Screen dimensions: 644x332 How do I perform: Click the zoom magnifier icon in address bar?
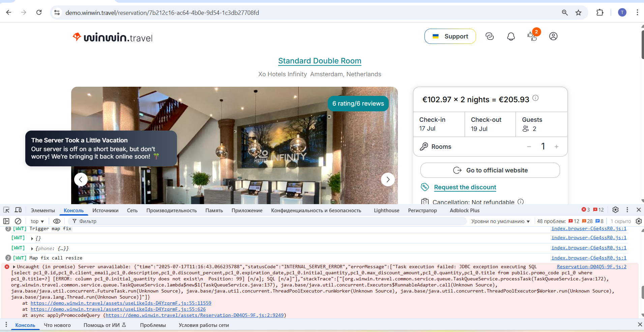[565, 12]
